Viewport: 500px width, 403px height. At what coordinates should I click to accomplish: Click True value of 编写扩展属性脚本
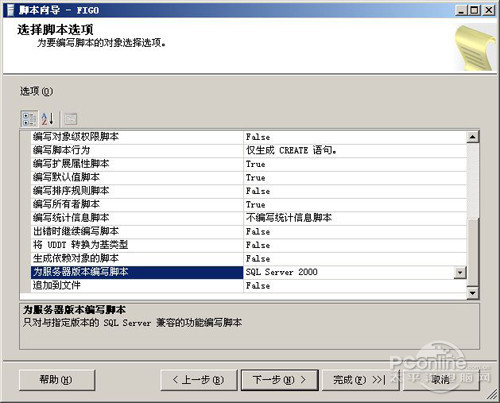[x=256, y=164]
